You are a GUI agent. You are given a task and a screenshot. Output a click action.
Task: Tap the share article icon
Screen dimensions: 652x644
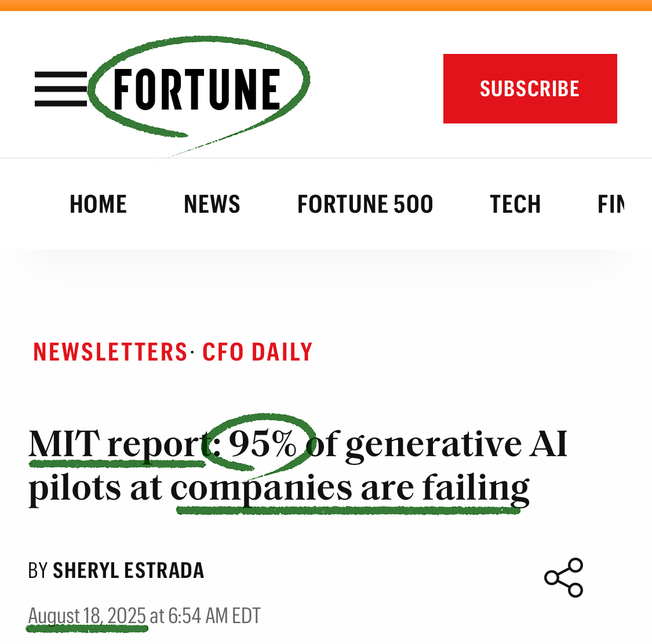tap(563, 577)
